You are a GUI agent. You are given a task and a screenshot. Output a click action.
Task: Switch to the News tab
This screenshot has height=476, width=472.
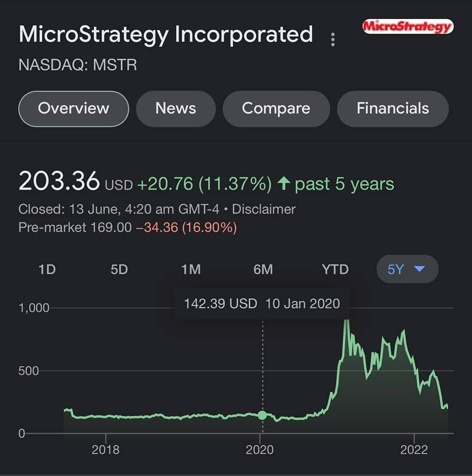coord(176,109)
